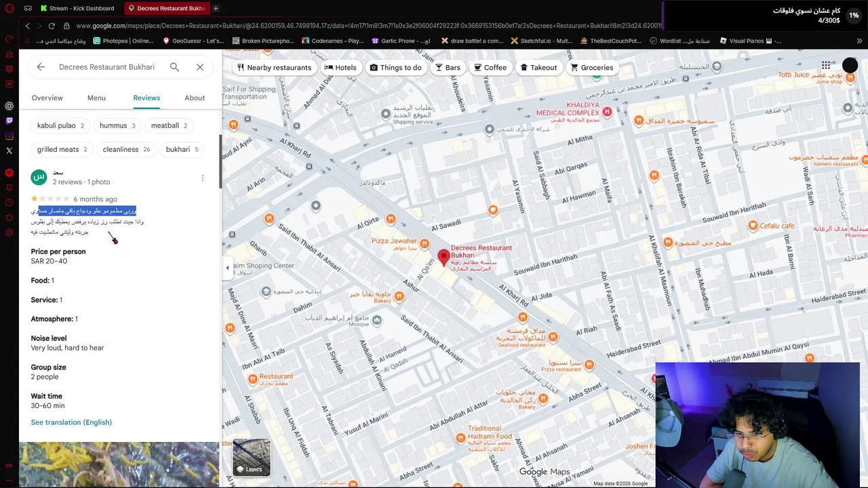Filter reviews by cleanliness chip
The height and width of the screenshot is (488, 868).
(126, 149)
